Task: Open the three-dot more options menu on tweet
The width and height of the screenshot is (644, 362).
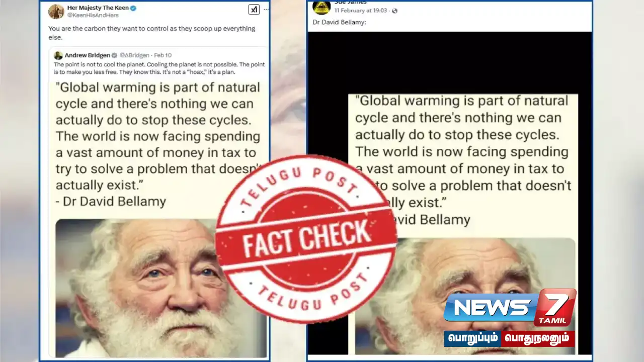Action: pyautogui.click(x=266, y=10)
